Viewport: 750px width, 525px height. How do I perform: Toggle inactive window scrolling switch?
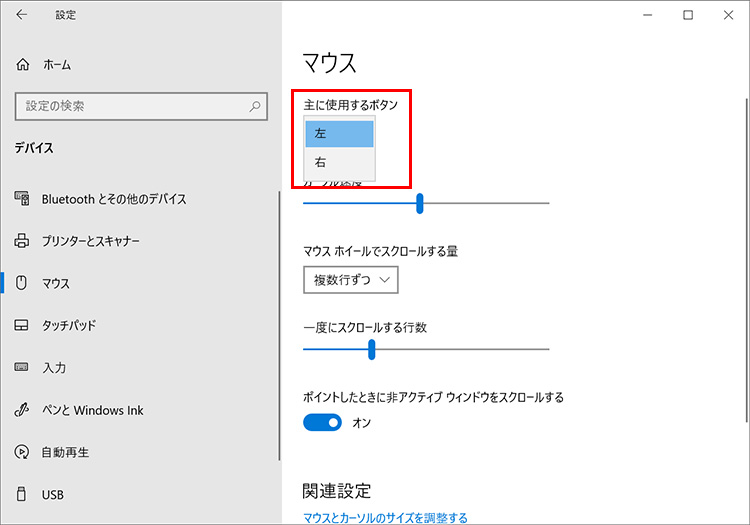322,423
